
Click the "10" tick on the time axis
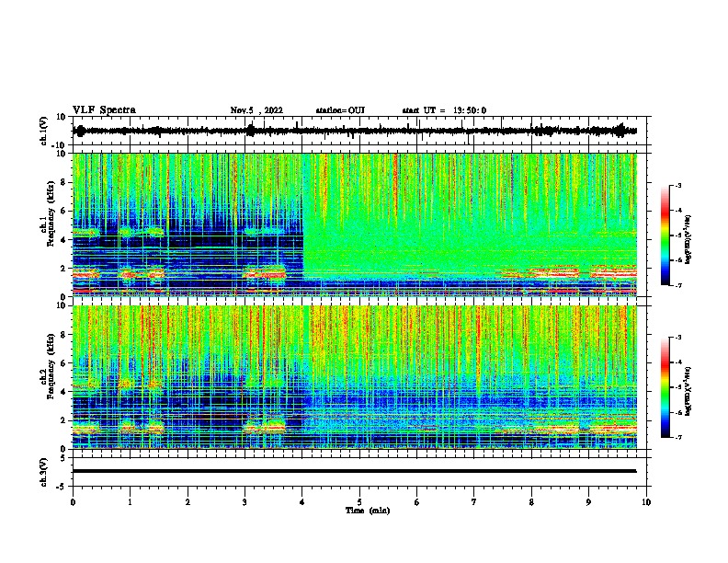tap(646, 502)
